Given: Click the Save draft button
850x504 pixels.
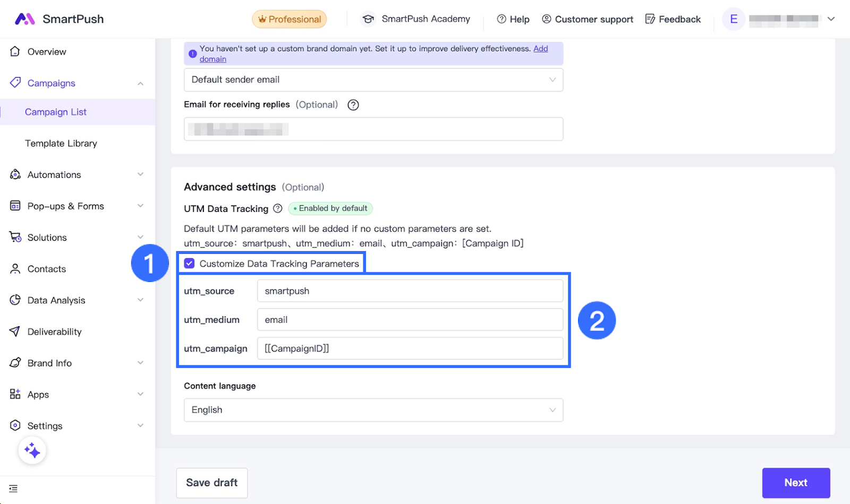Looking at the screenshot, I should [211, 483].
